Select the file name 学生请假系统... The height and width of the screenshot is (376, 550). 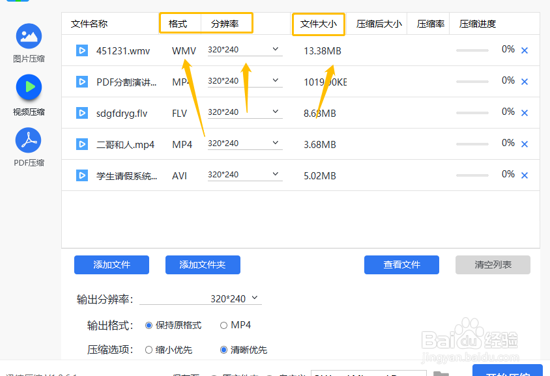tap(127, 176)
